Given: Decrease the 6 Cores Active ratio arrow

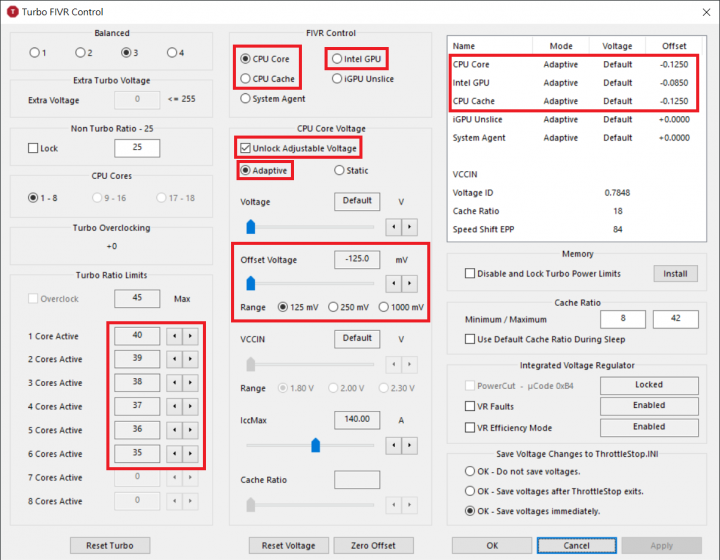Looking at the screenshot, I should pyautogui.click(x=174, y=454).
